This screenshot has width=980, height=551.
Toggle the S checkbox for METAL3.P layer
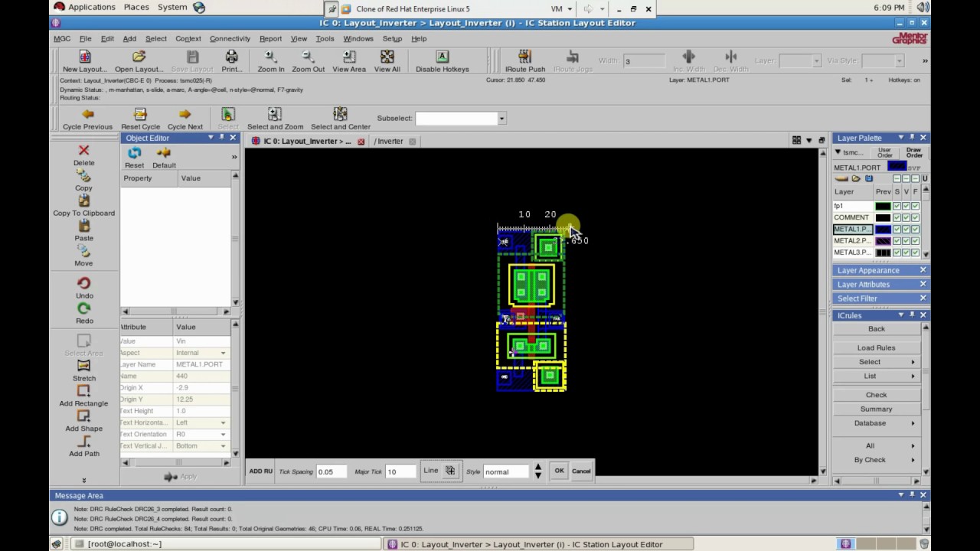897,252
